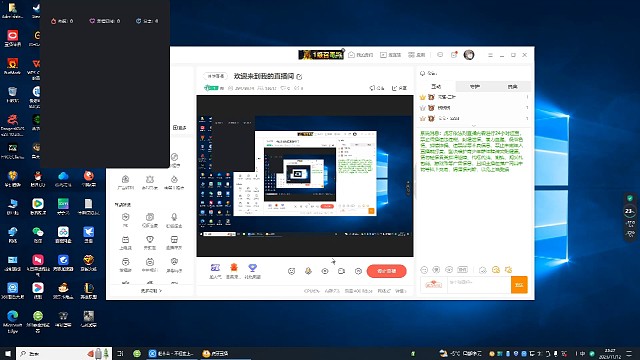Screen dimensions: 640x360
Task: Open the play-icon item in top navigation
Action: click(x=391, y=55)
